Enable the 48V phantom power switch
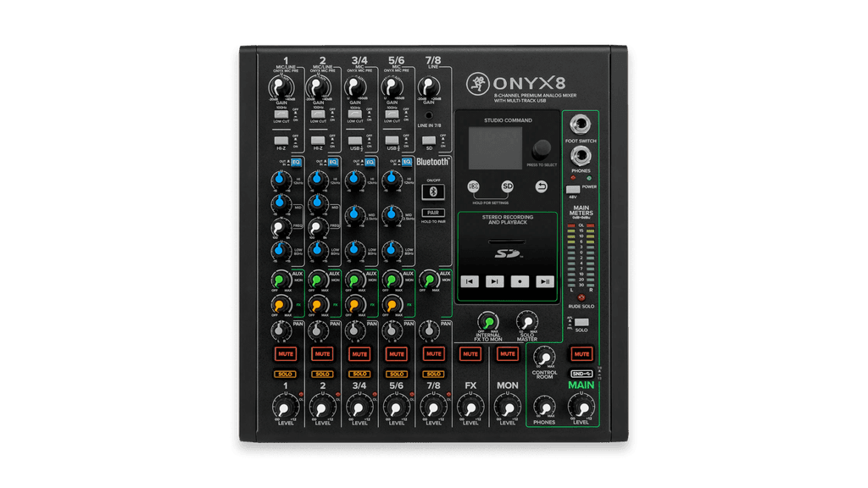This screenshot has width=868, height=488. [571, 190]
